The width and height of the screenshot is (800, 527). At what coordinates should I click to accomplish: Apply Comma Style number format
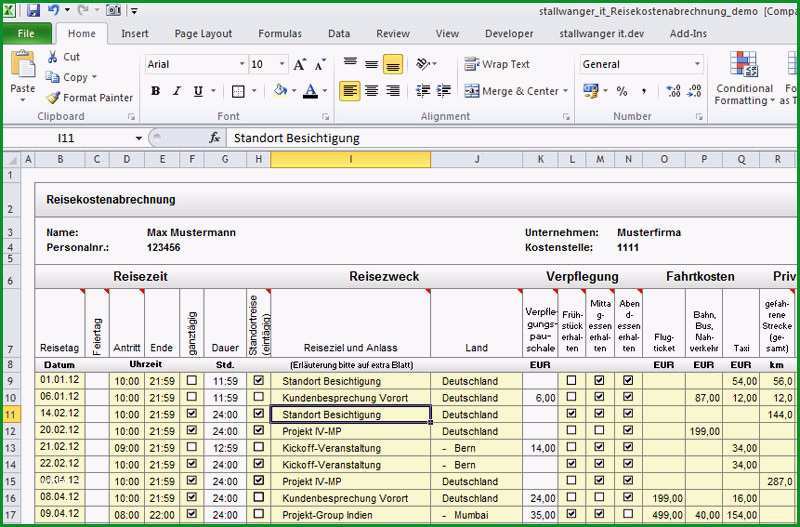point(644,91)
